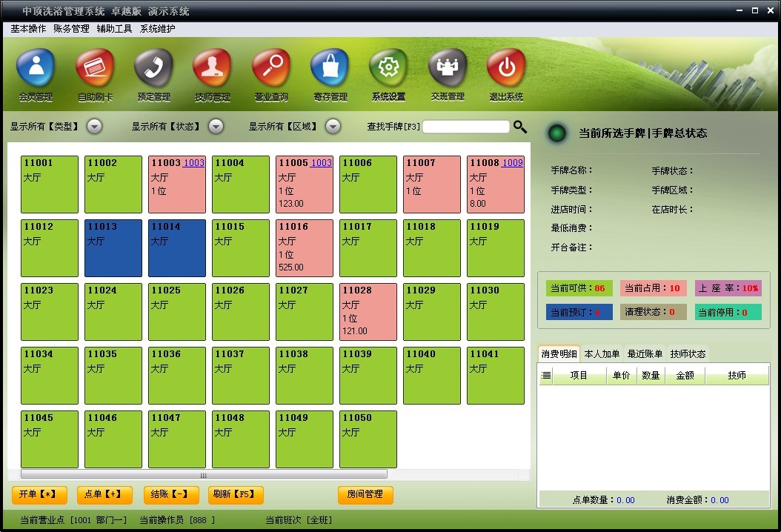This screenshot has height=532, width=781.
Task: Expand the 显示所有【状态】 dropdown arrow
Action: (216, 127)
